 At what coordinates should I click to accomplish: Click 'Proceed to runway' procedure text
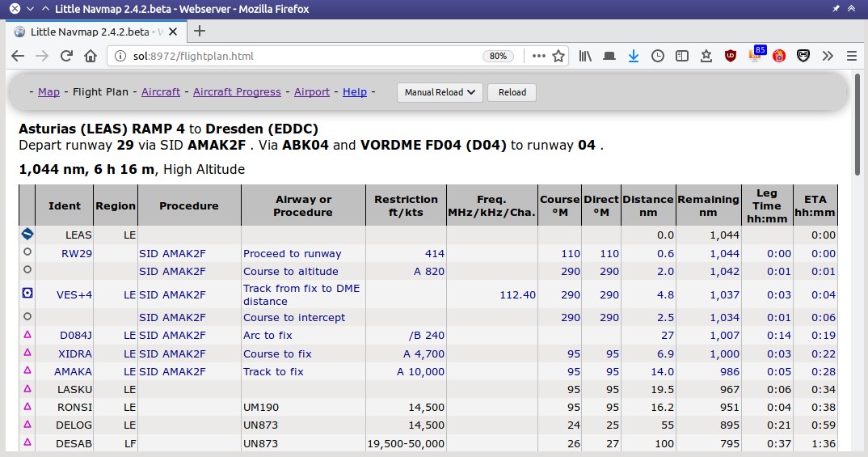click(x=293, y=254)
